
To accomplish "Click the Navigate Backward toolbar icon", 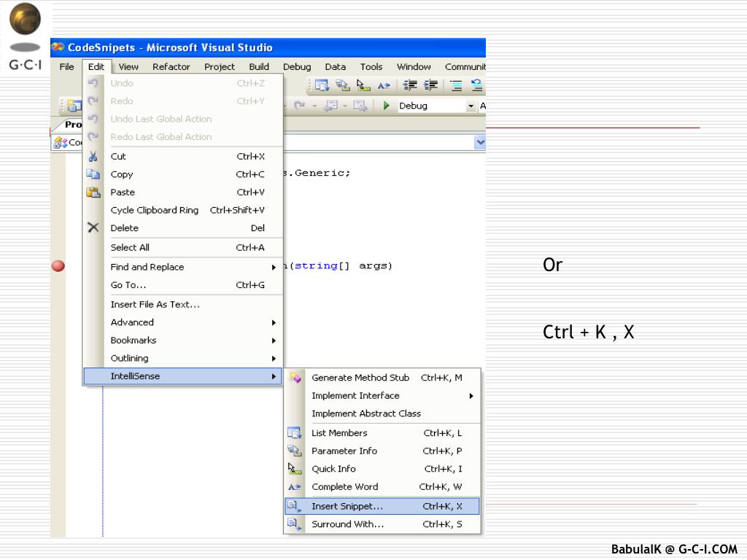I will click(331, 105).
